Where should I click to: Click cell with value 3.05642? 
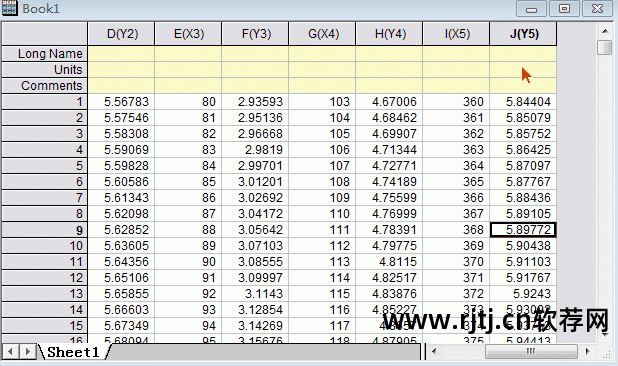pyautogui.click(x=255, y=230)
